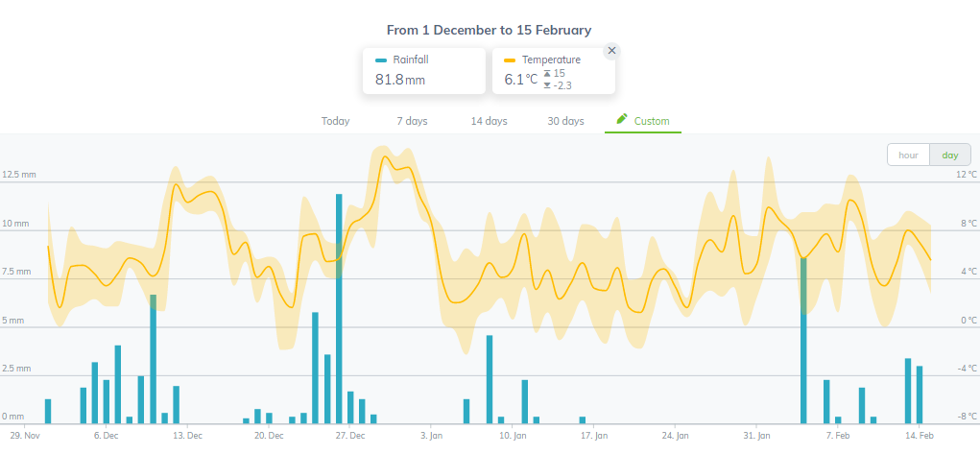Viewport: 980px width, 454px height.
Task: Click the 8 °C axis label
Action: (967, 224)
